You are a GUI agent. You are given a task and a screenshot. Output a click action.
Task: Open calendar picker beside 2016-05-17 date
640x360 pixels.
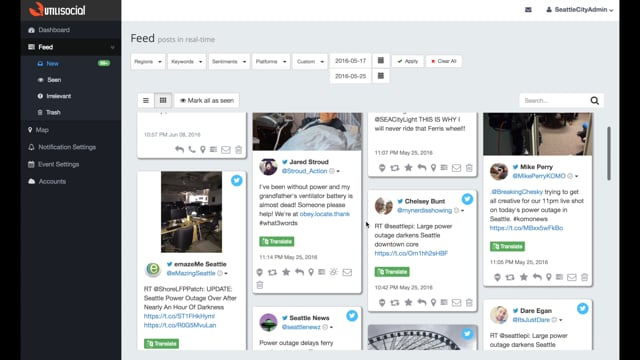pyautogui.click(x=380, y=61)
